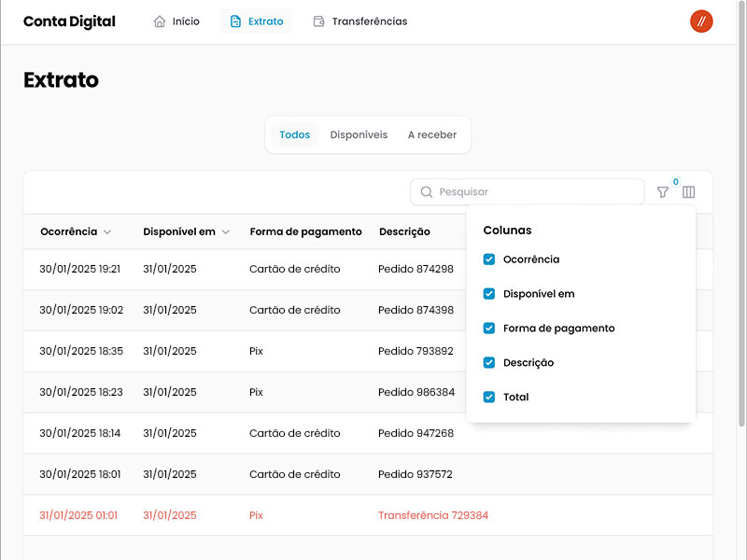Click the filter funnel icon
Screen dimensions: 747x560
click(662, 192)
